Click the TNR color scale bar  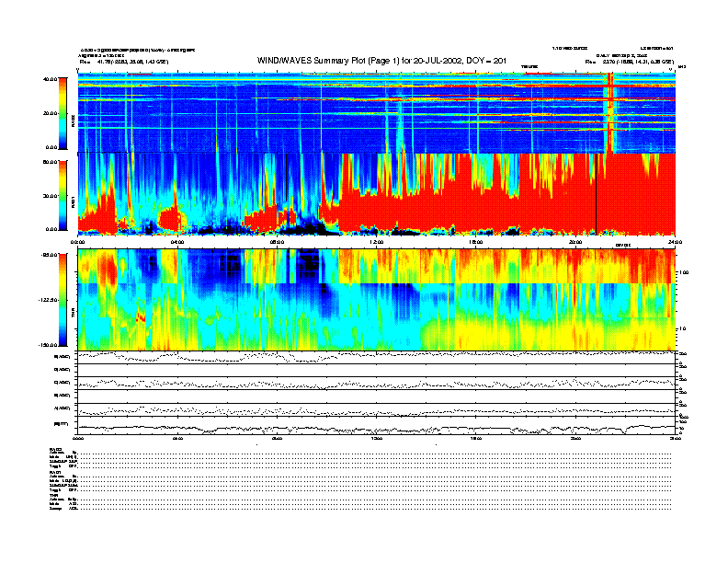point(63,300)
